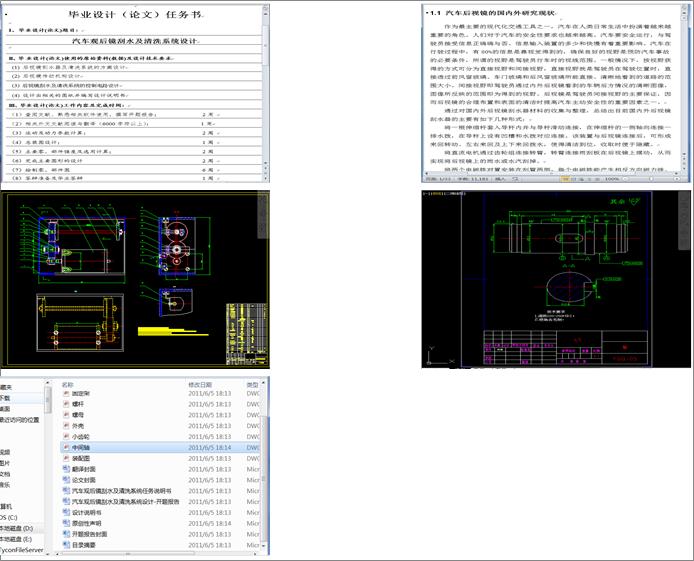Image resolution: width=694 pixels, height=561 pixels.
Task: Click the date 2011/6/5 18:14 of 中间轴
Action: [x=210, y=447]
